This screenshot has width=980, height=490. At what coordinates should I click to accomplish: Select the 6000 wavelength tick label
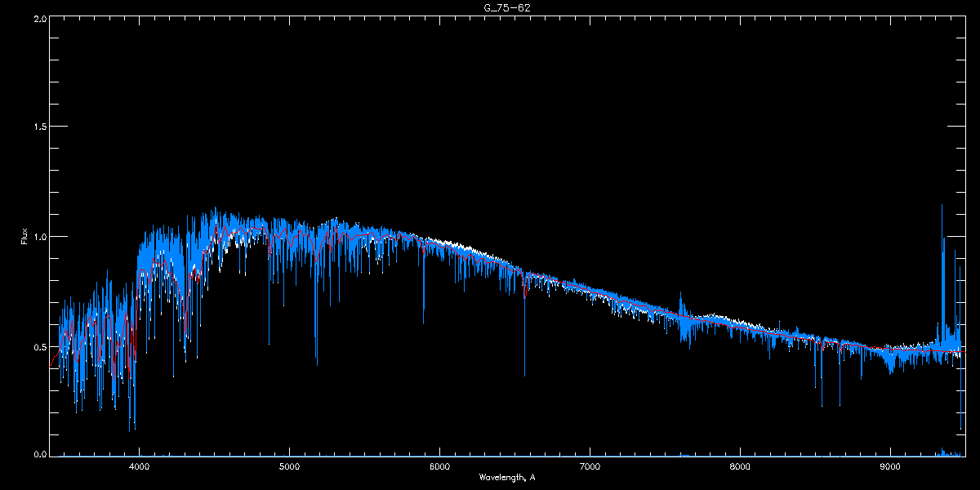(439, 467)
